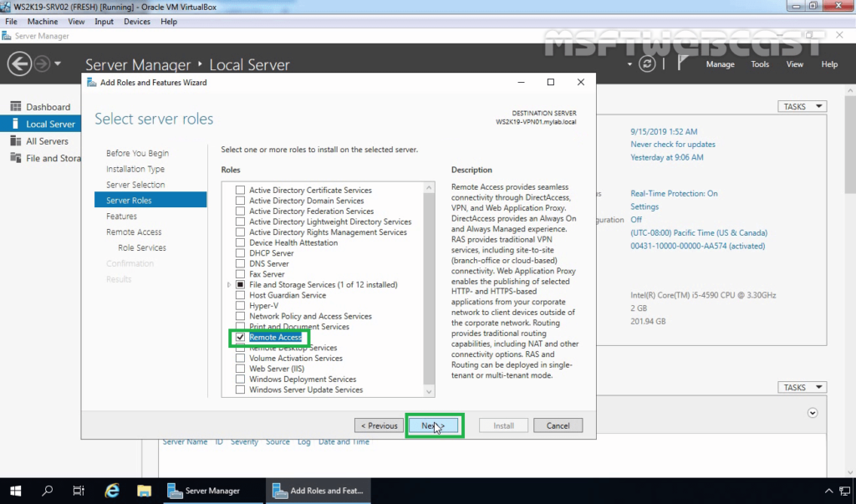Check Active Directory Federation Services
The image size is (856, 504).
coord(240,211)
